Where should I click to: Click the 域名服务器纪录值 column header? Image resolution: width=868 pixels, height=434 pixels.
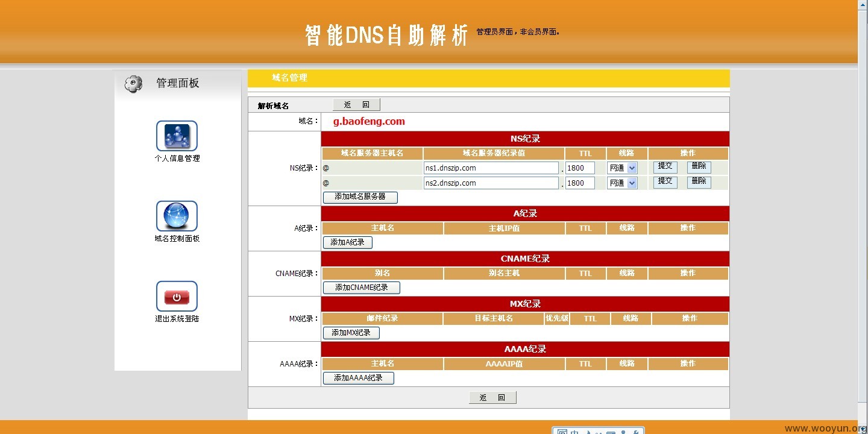494,153
